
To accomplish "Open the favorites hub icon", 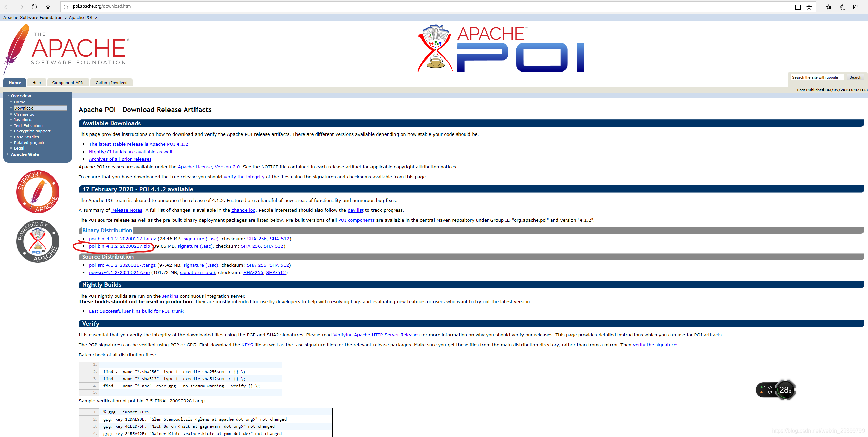I will click(829, 7).
